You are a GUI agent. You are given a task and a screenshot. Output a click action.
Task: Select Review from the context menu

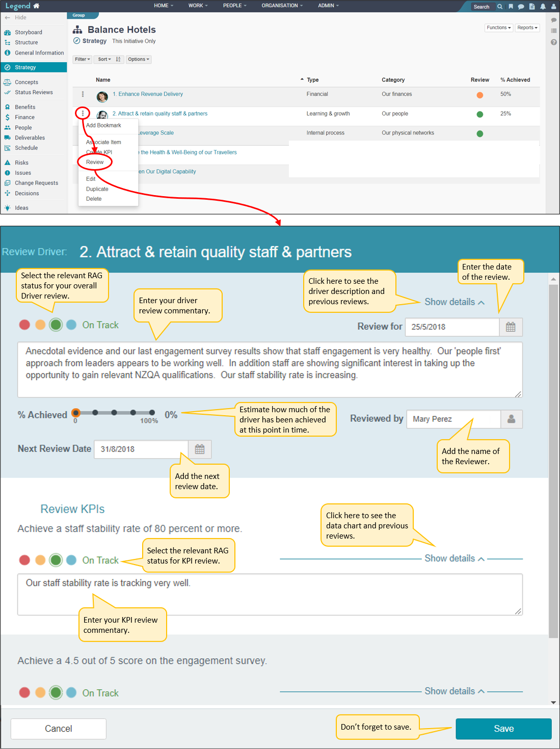tap(95, 163)
